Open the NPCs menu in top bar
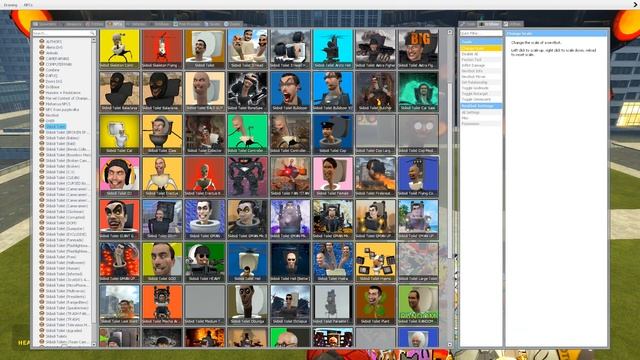The height and width of the screenshot is (360, 640). point(28,5)
